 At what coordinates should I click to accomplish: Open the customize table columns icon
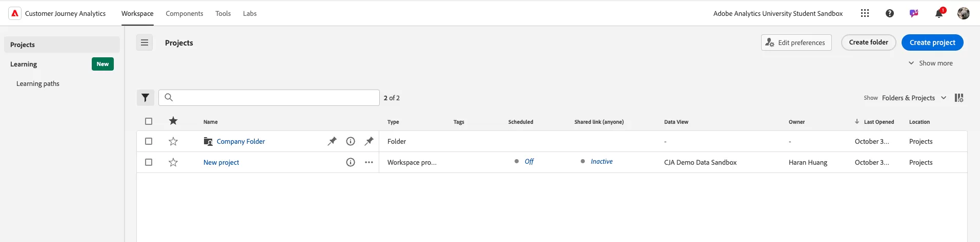point(959,98)
